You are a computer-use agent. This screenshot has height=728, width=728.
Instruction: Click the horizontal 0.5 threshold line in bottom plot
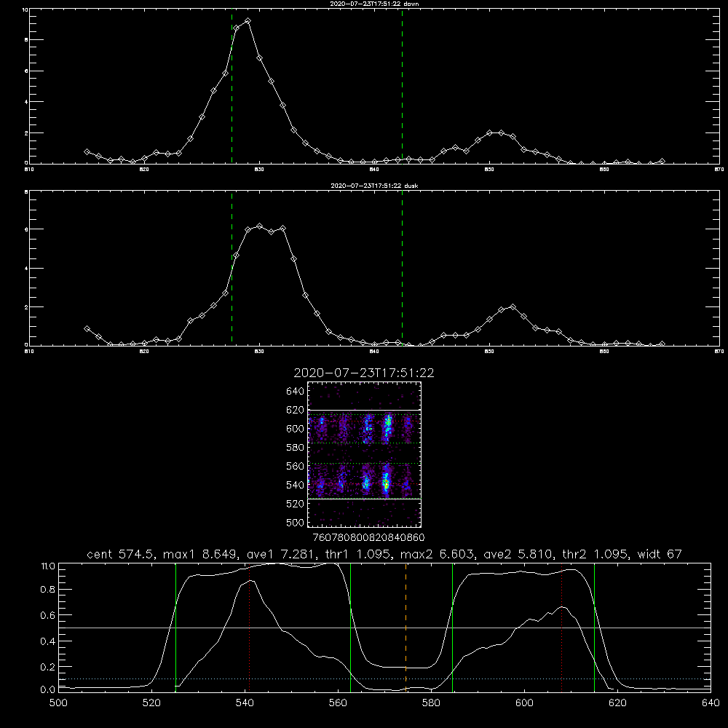[384, 628]
